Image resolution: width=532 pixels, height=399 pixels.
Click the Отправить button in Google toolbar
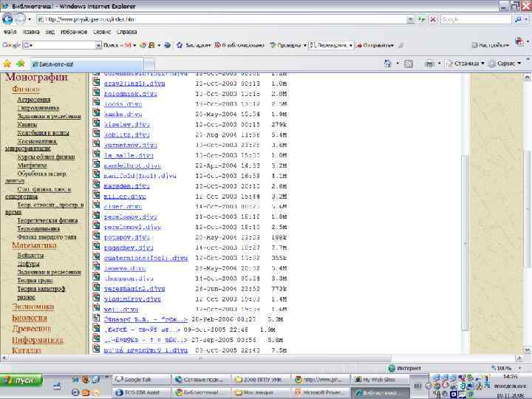point(375,45)
